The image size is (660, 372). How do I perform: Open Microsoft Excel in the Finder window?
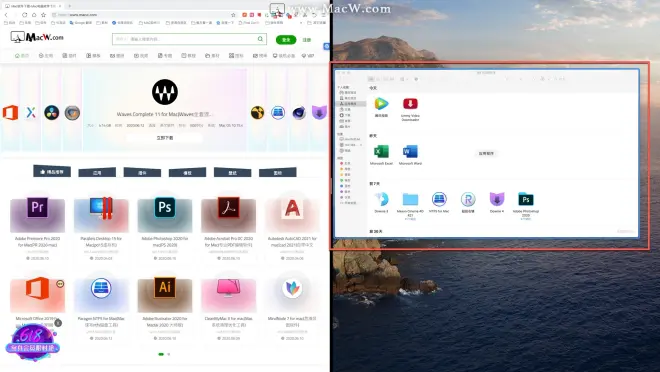pos(381,151)
